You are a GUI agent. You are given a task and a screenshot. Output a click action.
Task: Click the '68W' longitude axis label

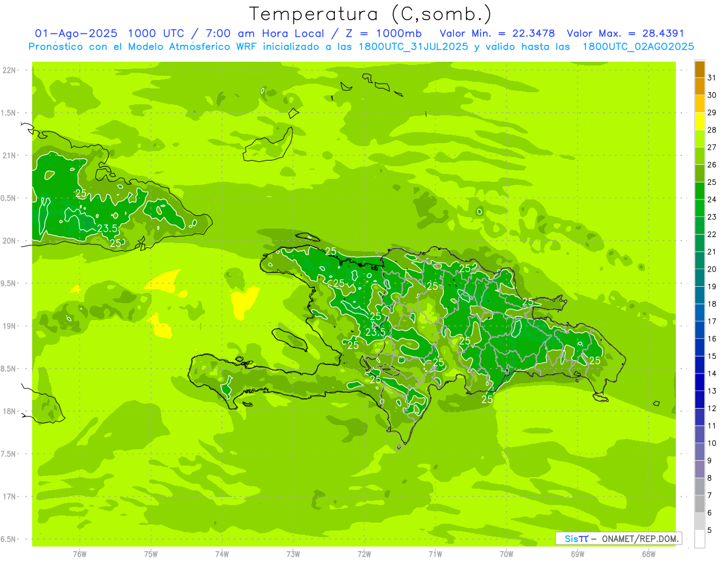click(649, 554)
